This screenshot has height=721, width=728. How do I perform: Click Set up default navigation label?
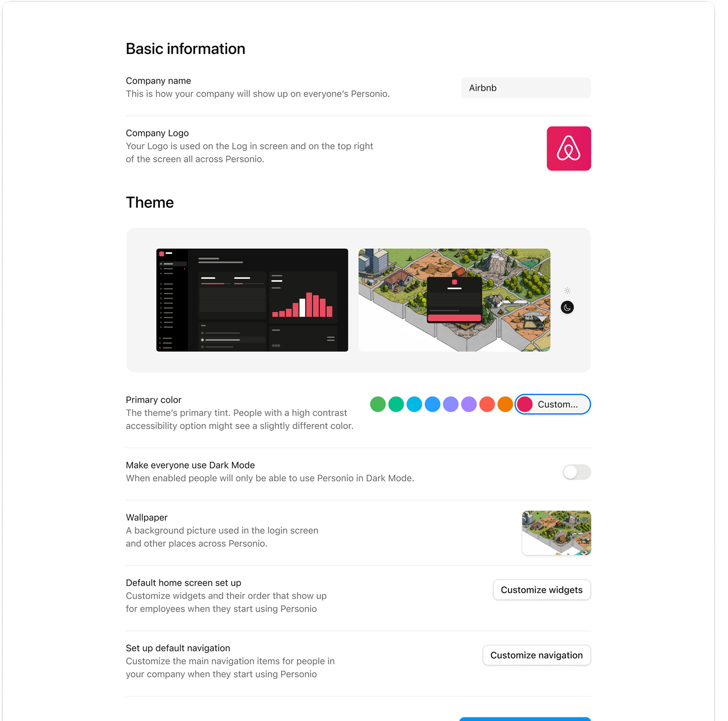(x=178, y=648)
